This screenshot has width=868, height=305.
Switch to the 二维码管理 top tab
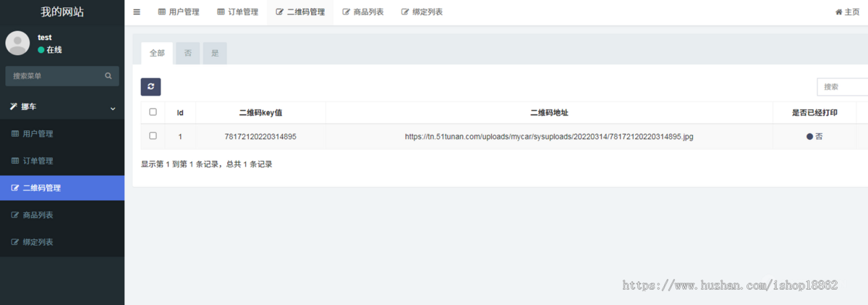coord(300,12)
